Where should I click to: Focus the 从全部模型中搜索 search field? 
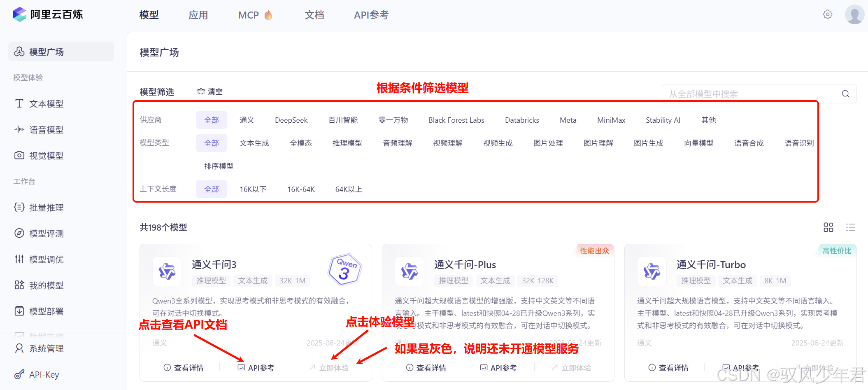(x=759, y=94)
